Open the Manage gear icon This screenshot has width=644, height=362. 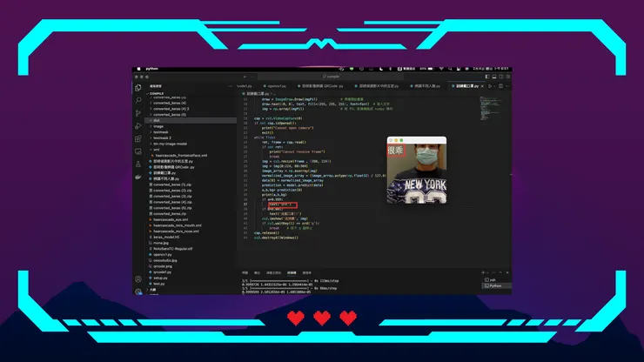(x=138, y=291)
